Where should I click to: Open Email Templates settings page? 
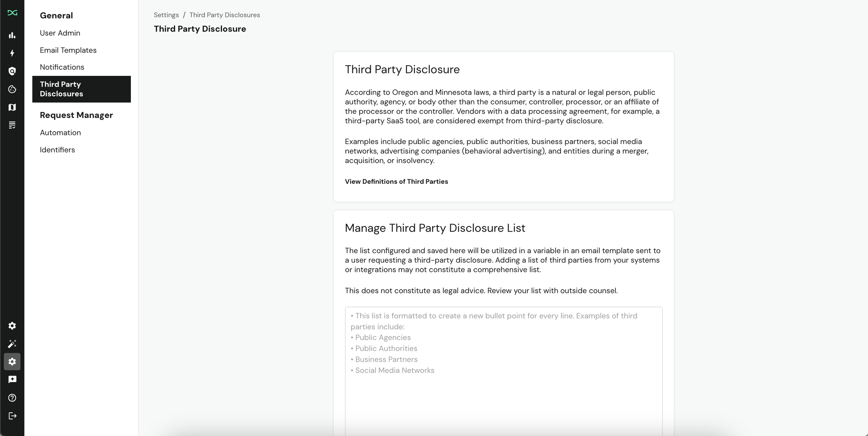[68, 50]
